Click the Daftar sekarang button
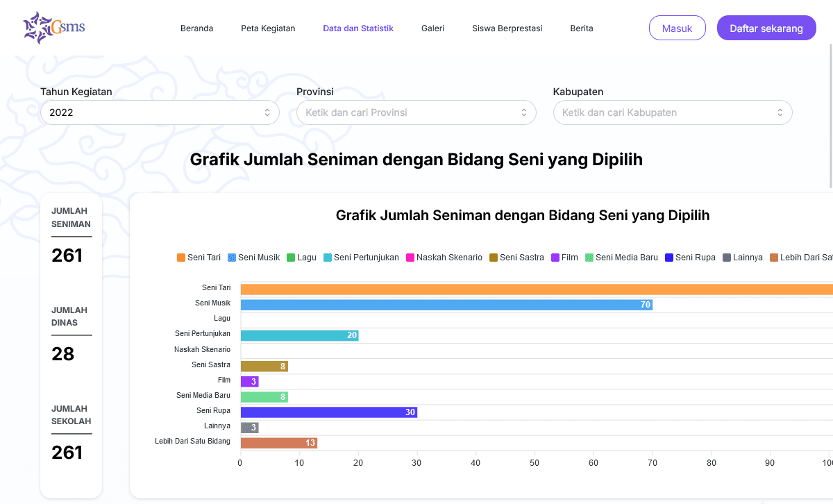833x504 pixels. pyautogui.click(x=766, y=28)
